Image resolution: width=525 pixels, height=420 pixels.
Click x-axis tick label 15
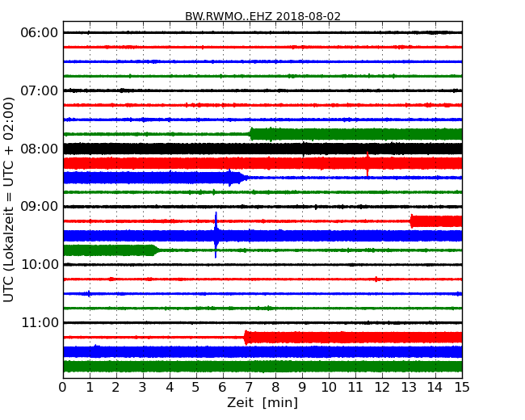tap(462, 388)
